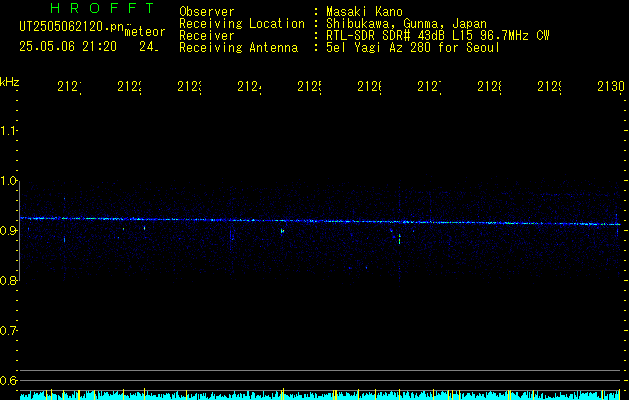Click the 'Receiving Antenna' label
The width and height of the screenshot is (629, 400).
coord(238,48)
